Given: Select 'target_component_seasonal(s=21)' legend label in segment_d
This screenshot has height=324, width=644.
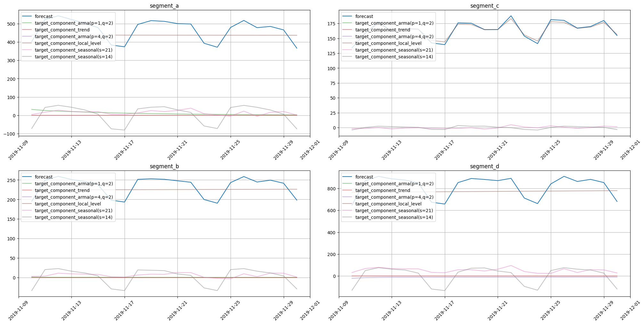Looking at the screenshot, I should coord(394,211).
